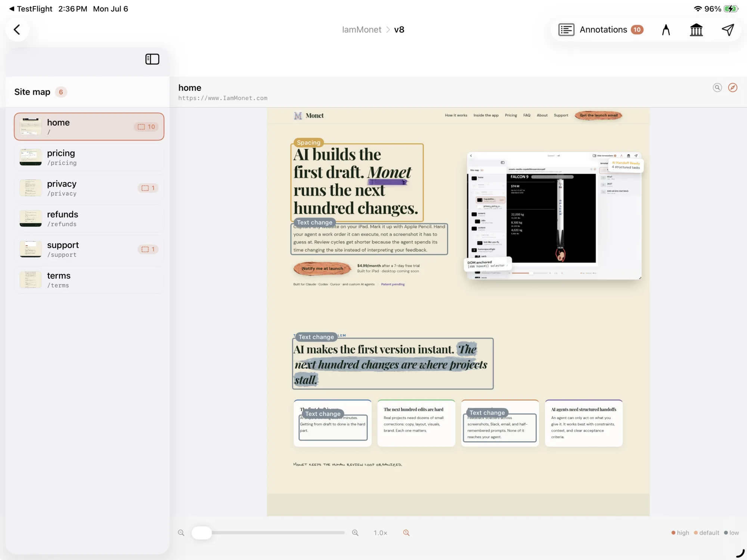The height and width of the screenshot is (560, 747).
Task: Click the privacy annotation badge
Action: click(x=148, y=188)
